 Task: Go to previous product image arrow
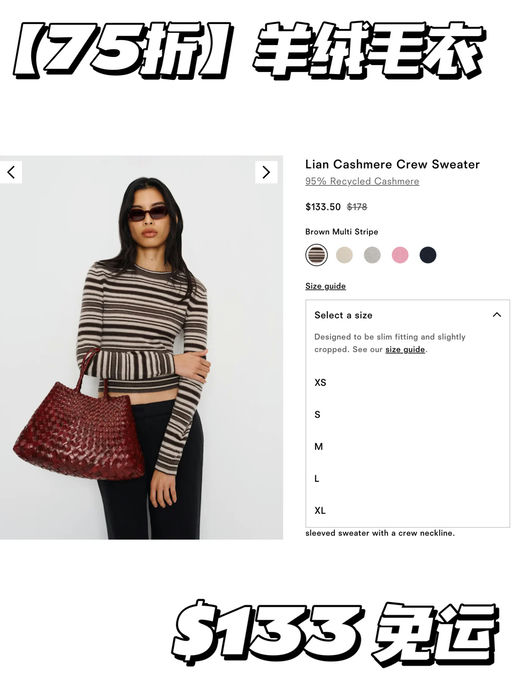(x=10, y=172)
